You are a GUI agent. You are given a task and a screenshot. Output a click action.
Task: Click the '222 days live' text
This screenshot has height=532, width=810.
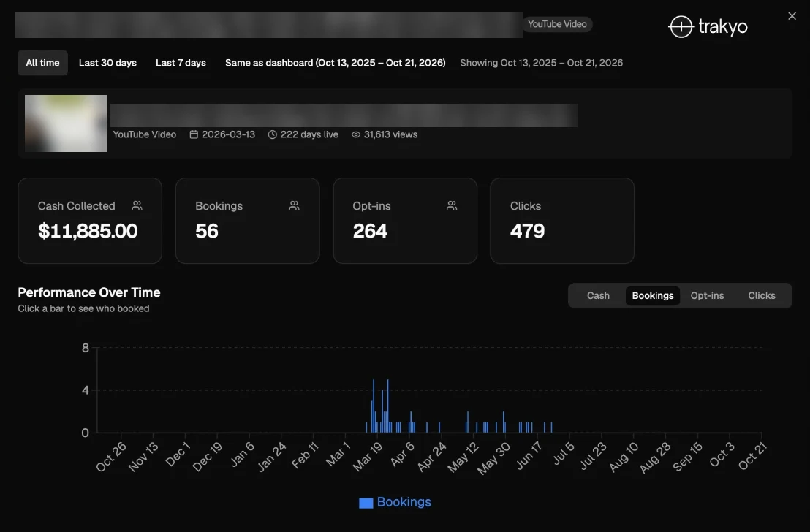(x=309, y=134)
